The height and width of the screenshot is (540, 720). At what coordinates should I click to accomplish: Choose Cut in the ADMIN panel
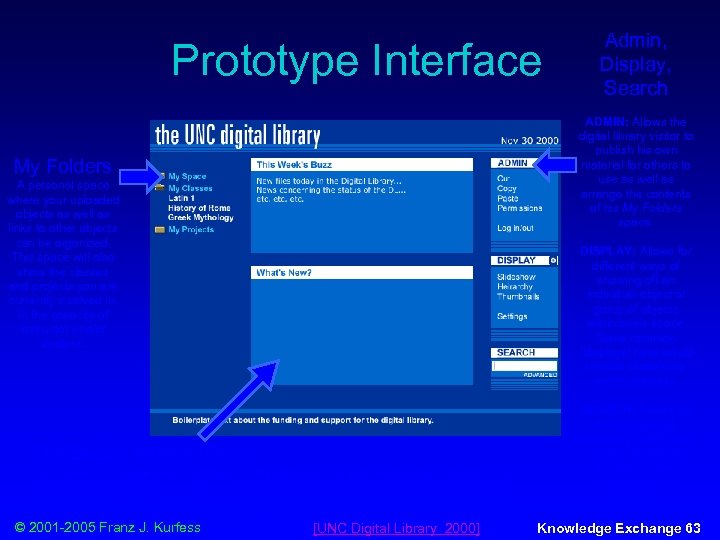tap(503, 178)
